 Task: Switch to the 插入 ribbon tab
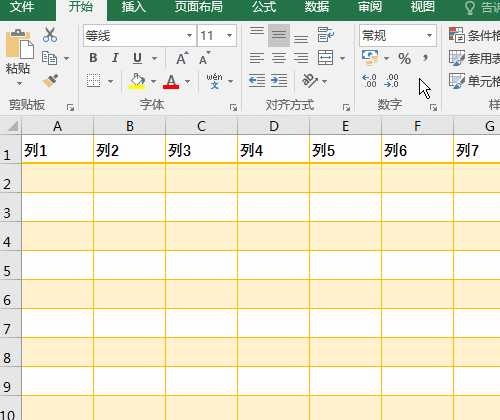coord(134,7)
